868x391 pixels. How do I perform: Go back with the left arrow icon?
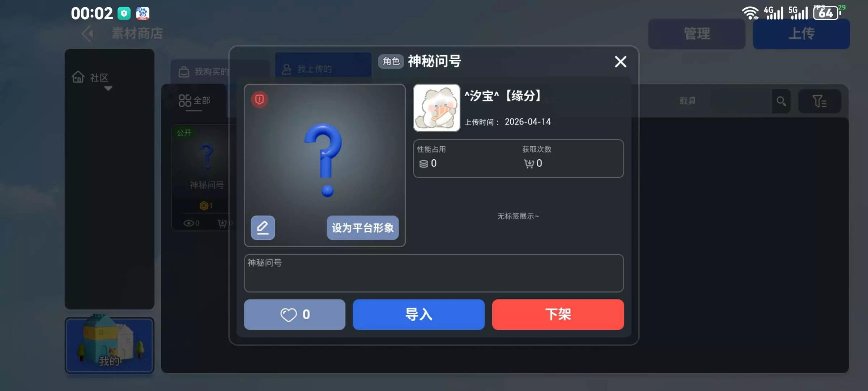[x=88, y=34]
